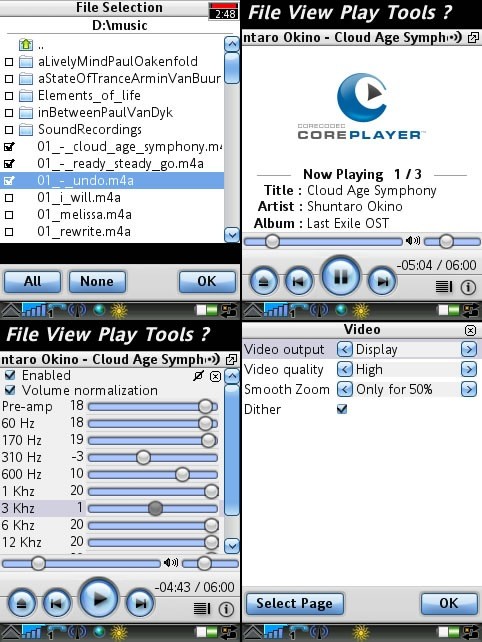Screen dimensions: 482x642
Task: Click right arrow for Smooth Zoom
Action: point(469,389)
